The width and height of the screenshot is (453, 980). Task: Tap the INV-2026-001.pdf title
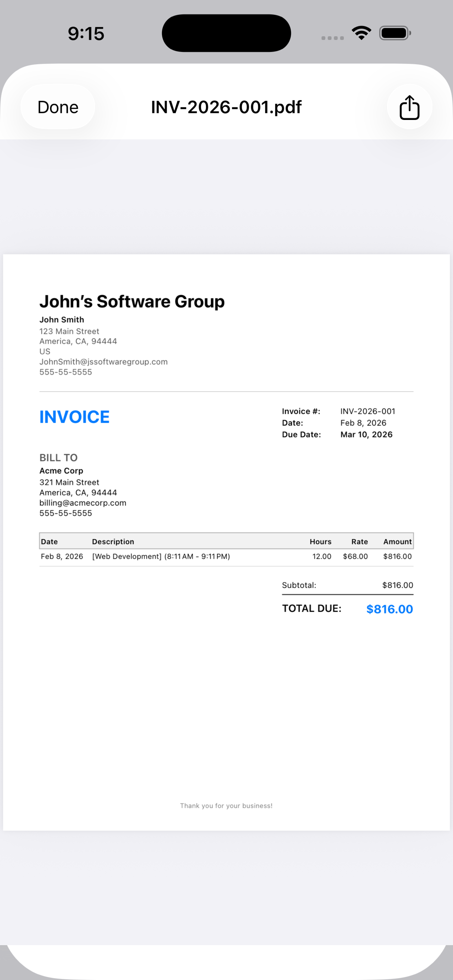click(x=226, y=107)
